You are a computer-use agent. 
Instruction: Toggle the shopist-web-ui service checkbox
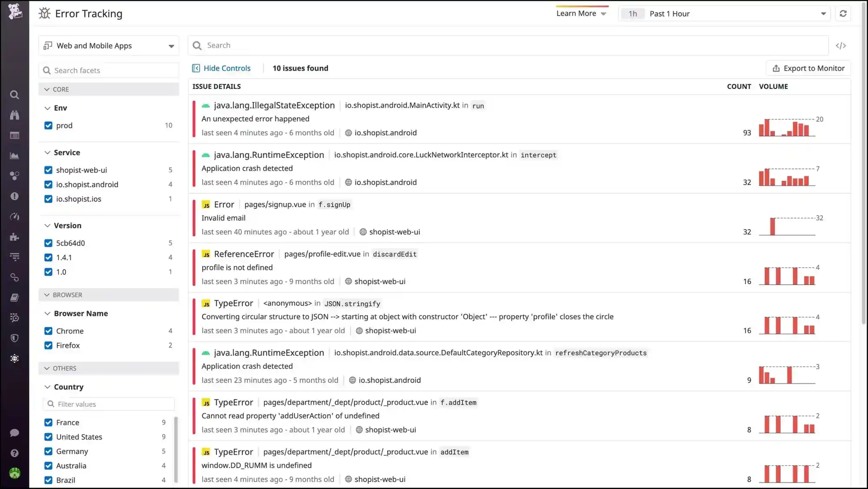coord(48,170)
